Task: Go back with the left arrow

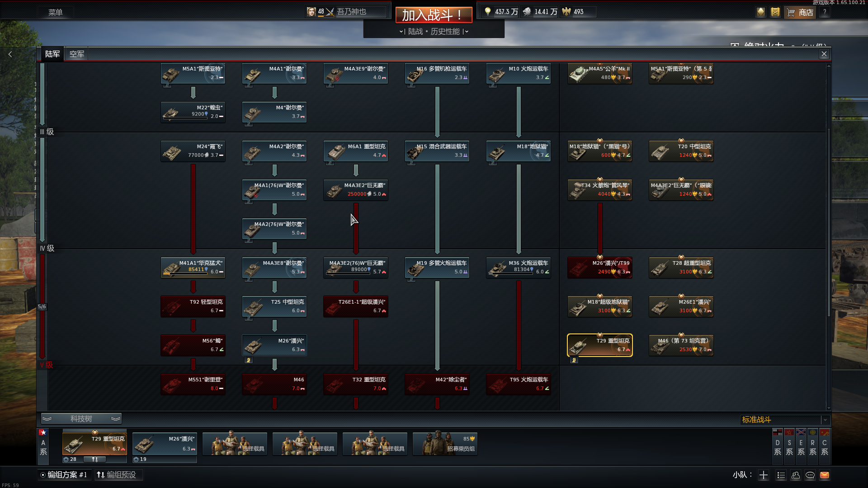Action: (10, 54)
